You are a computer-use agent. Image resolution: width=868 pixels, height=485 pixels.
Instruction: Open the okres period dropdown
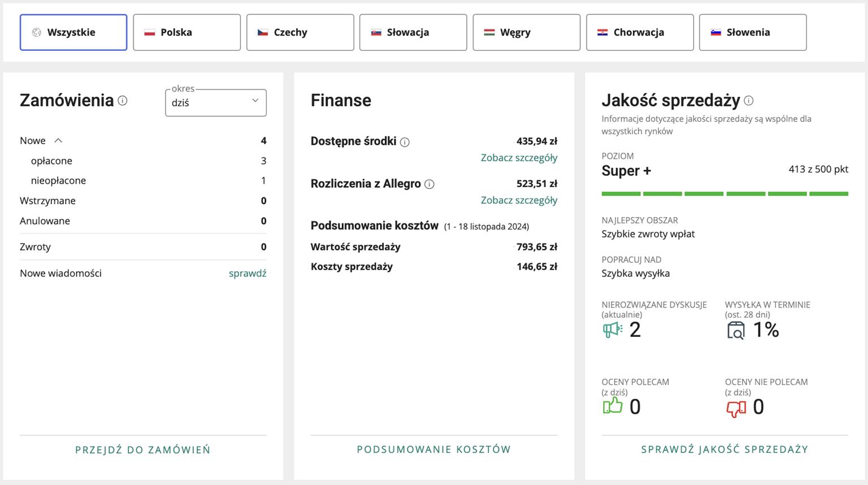[x=216, y=103]
